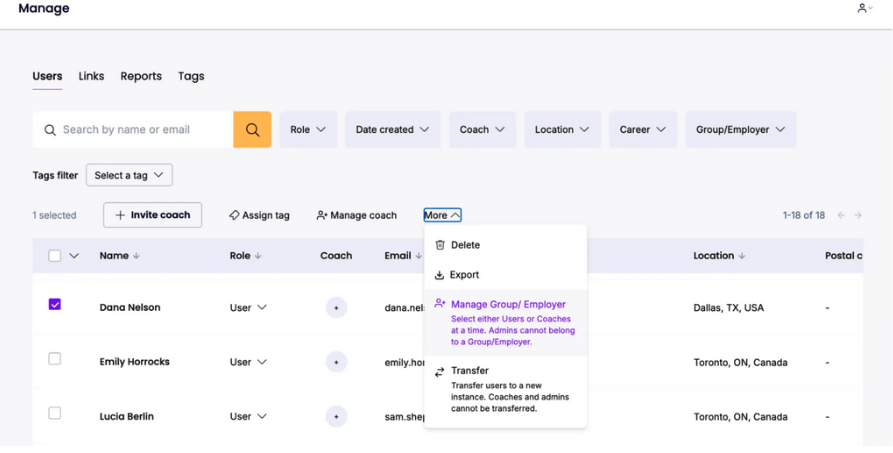Screen dimensions: 893x453
Task: Add a coach for Lucia Berlin
Action: click(x=336, y=416)
